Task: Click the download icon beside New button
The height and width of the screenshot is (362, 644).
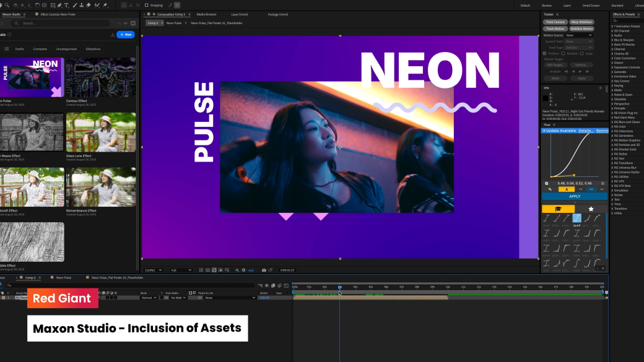Action: (112, 35)
